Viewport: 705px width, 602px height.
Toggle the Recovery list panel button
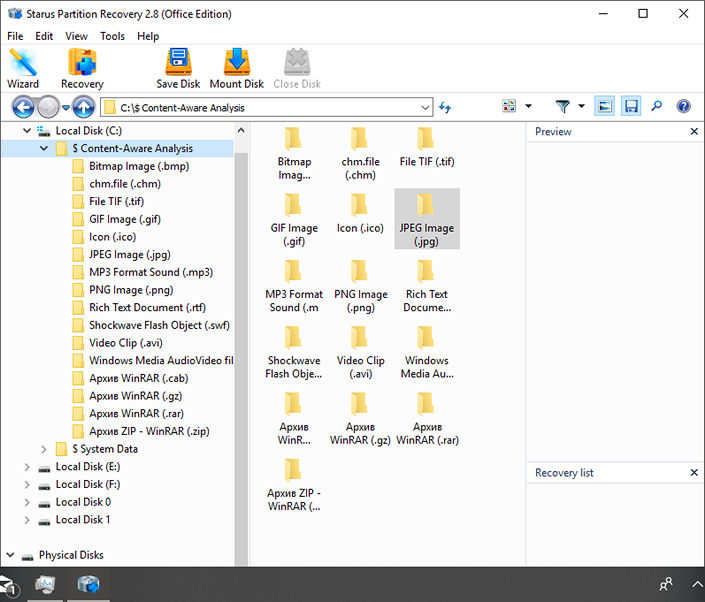point(631,106)
